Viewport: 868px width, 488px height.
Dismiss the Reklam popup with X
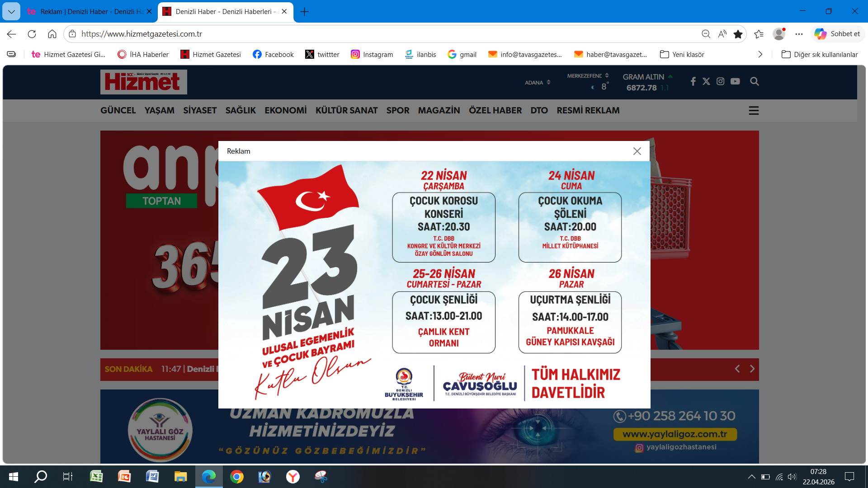tap(637, 151)
